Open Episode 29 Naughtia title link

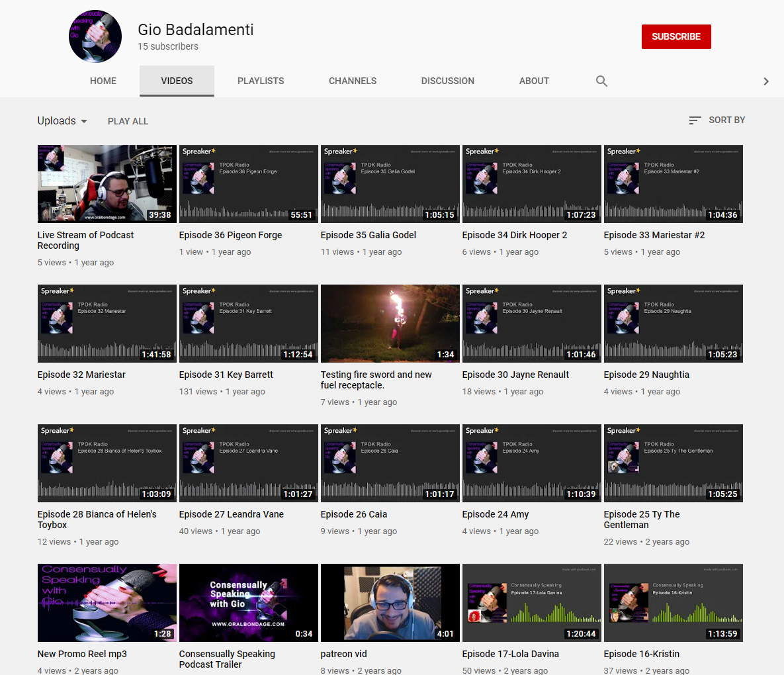pyautogui.click(x=646, y=375)
